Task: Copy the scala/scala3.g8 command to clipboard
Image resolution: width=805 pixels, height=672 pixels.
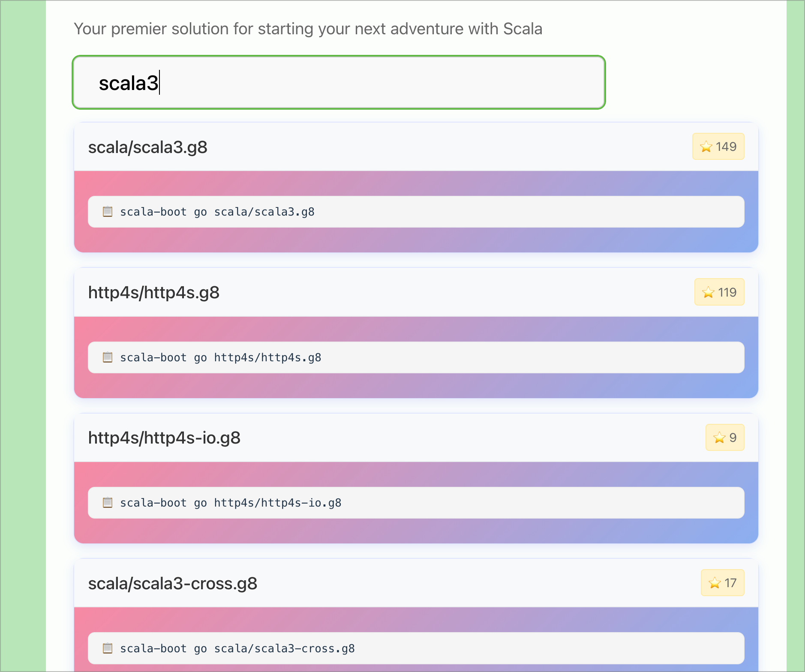Action: tap(108, 211)
